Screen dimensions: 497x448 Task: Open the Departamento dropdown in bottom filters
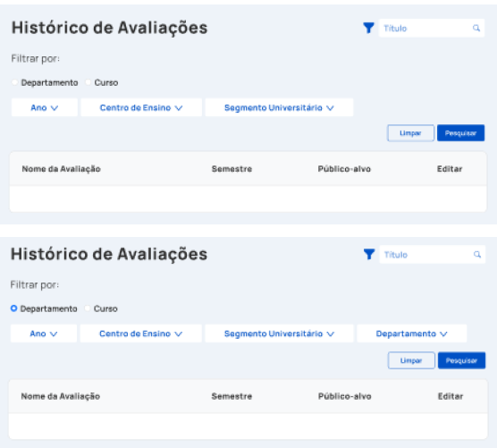[x=412, y=334]
